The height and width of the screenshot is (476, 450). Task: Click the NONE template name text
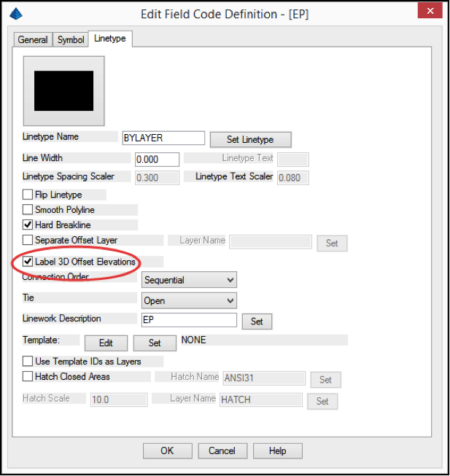tap(193, 340)
